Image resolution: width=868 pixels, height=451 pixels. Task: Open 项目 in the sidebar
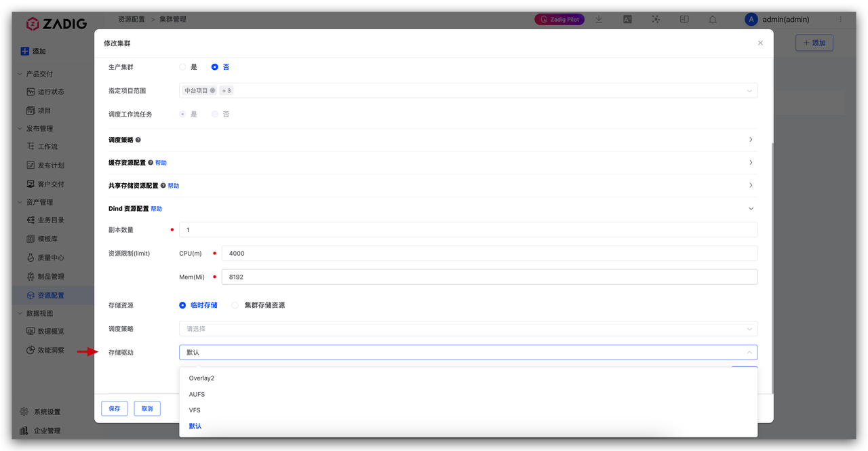(44, 111)
